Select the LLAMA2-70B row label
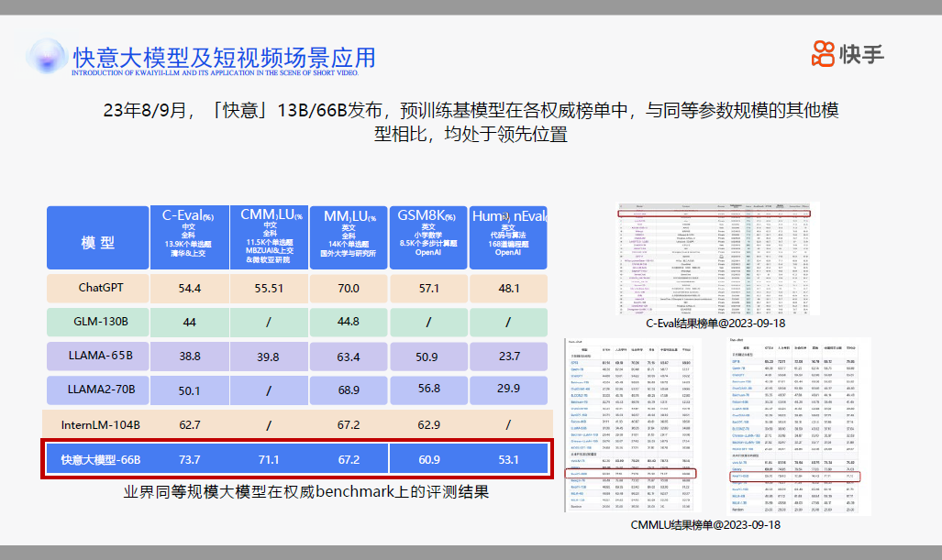Viewport: 942px width, 560px height. 100,390
